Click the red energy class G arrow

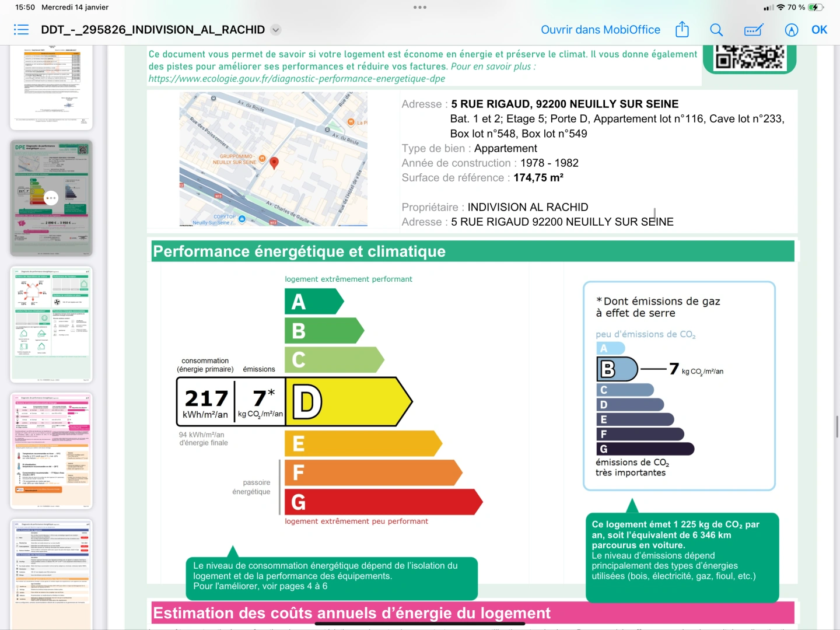click(x=383, y=502)
